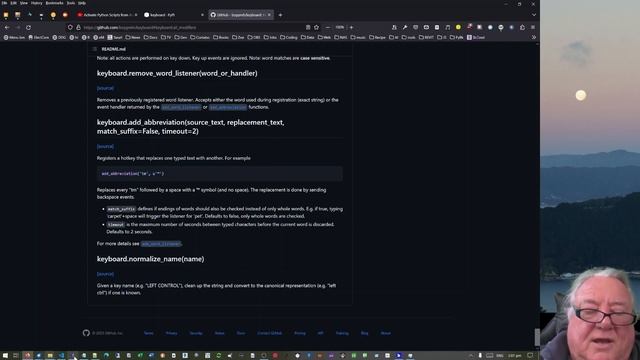
Task: List all tabs dropdown arrow
Action: tap(534, 15)
